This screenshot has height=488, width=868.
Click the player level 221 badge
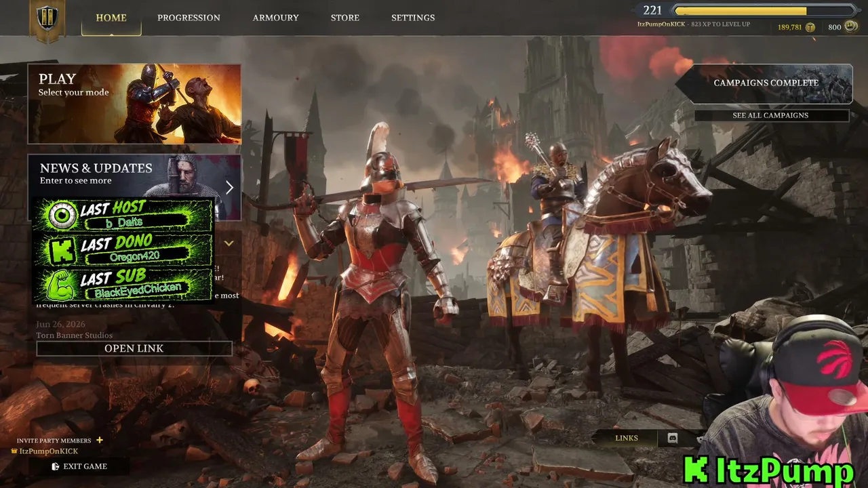pos(653,10)
